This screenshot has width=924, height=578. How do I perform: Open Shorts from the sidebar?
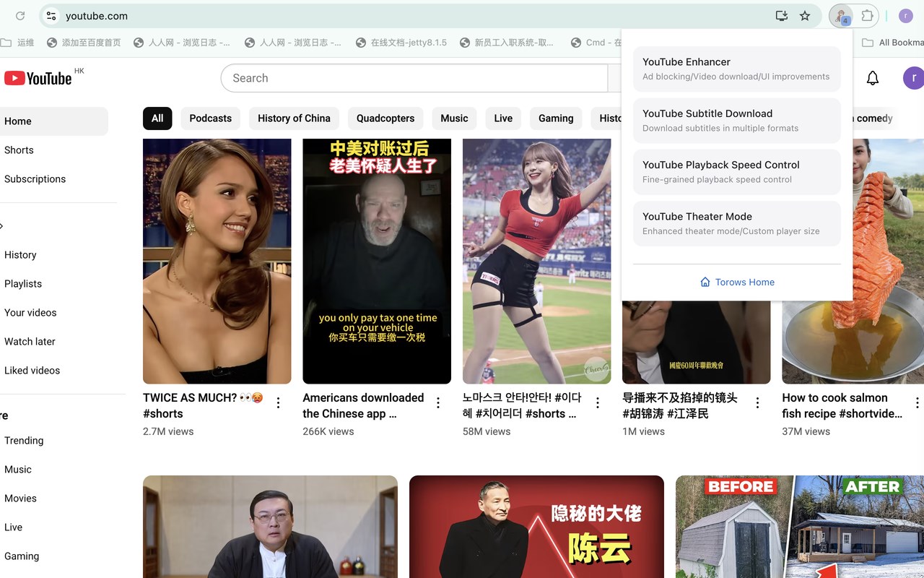54,150
